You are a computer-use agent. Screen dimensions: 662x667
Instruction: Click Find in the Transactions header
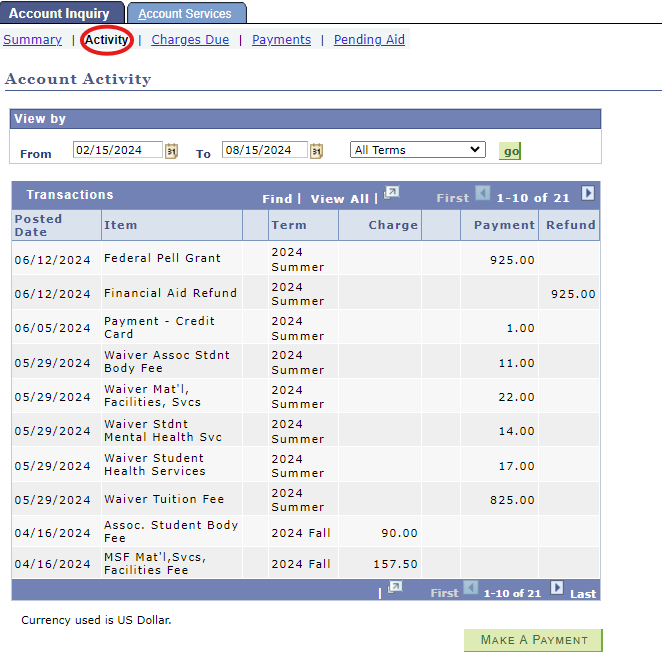point(277,199)
